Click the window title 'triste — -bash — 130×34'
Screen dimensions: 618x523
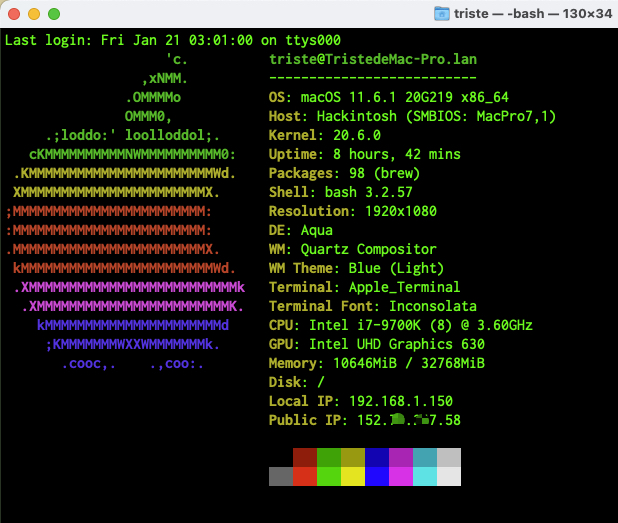pyautogui.click(x=533, y=14)
